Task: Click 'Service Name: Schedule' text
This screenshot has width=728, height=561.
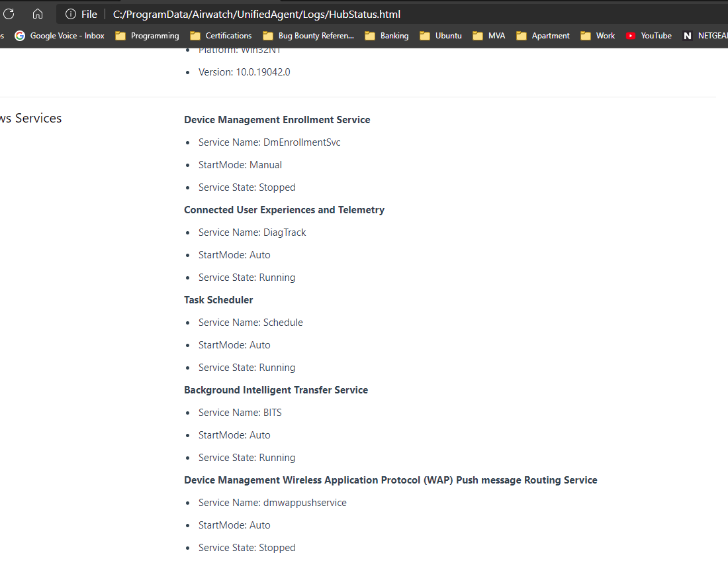Action: [250, 323]
